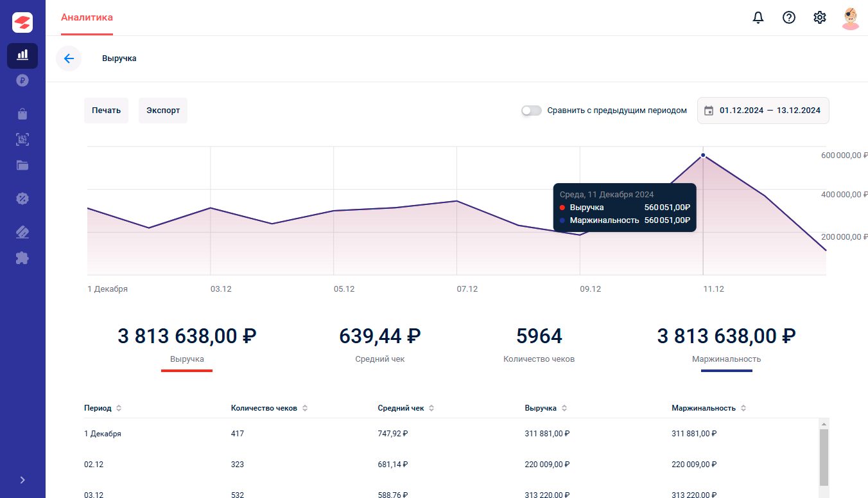868x498 pixels.
Task: Click the Экспорт button
Action: pos(163,111)
